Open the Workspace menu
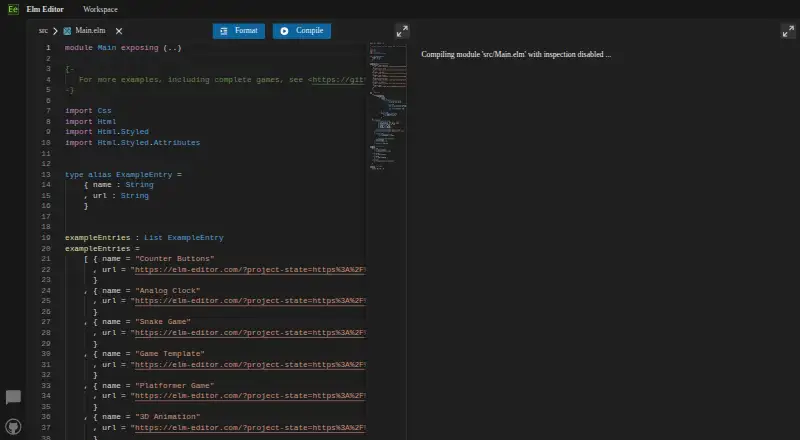800x440 pixels. pyautogui.click(x=100, y=9)
